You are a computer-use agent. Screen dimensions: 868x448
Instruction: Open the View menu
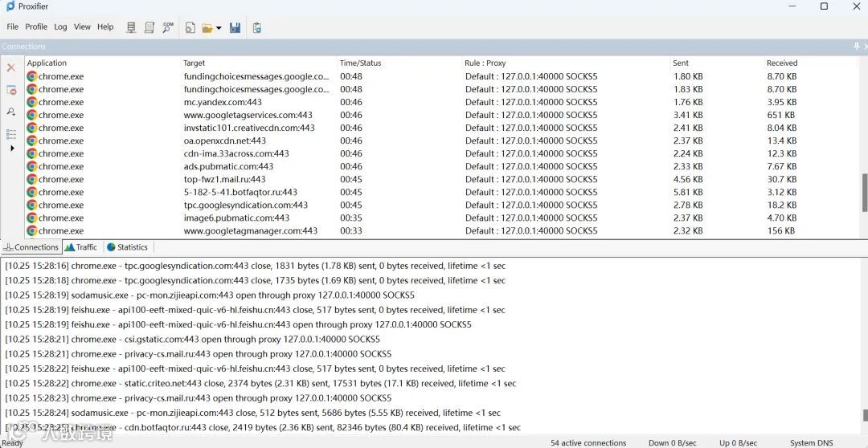coord(82,26)
